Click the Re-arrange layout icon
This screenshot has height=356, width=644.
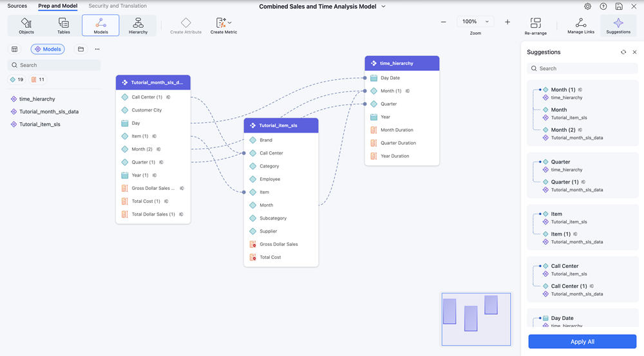pos(536,23)
